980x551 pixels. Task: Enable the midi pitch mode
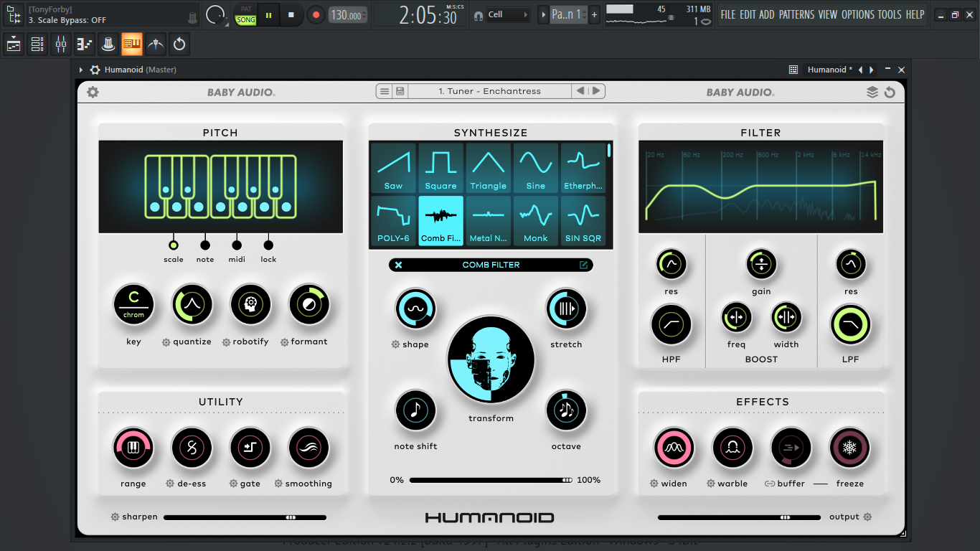pos(237,245)
